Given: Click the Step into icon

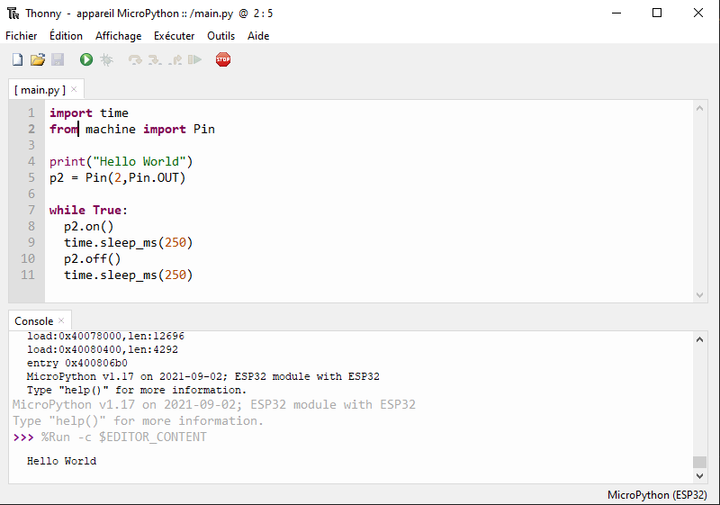Looking at the screenshot, I should 155,60.
